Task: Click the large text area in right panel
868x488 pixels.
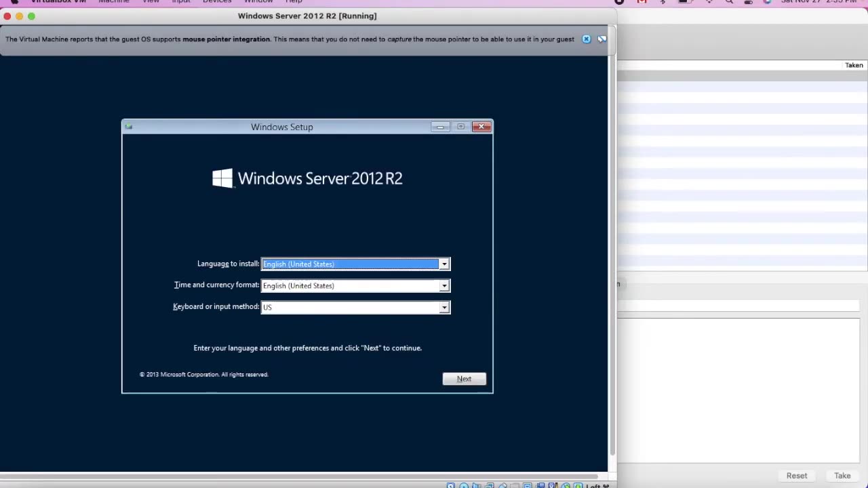Action: click(738, 390)
